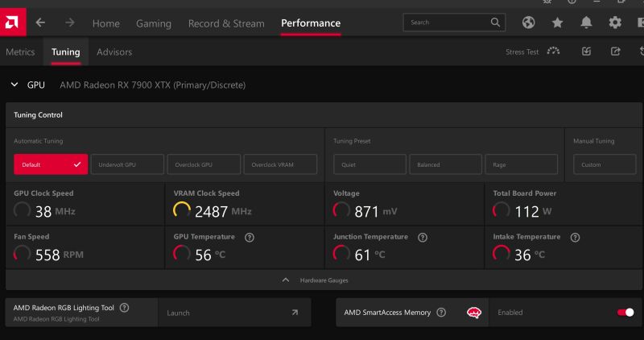The width and height of the screenshot is (644, 340).
Task: Open help for Junction Temperature
Action: (x=423, y=237)
